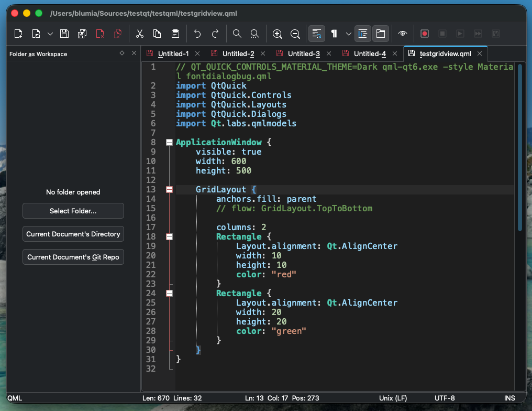The height and width of the screenshot is (411, 532).
Task: Save the current document
Action: click(64, 34)
